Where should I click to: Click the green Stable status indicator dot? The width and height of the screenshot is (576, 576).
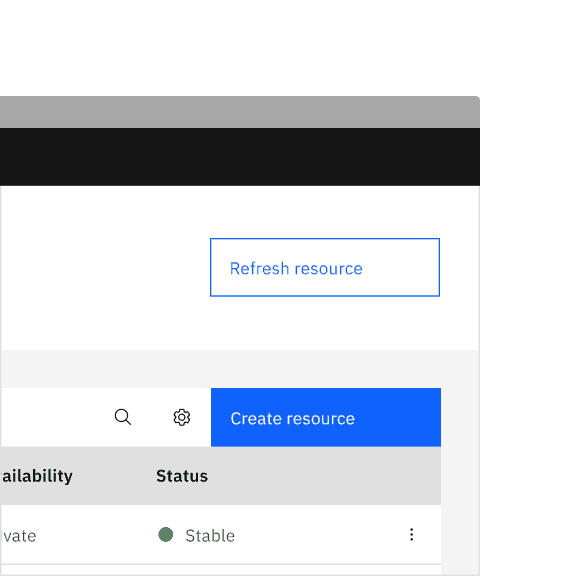166,534
